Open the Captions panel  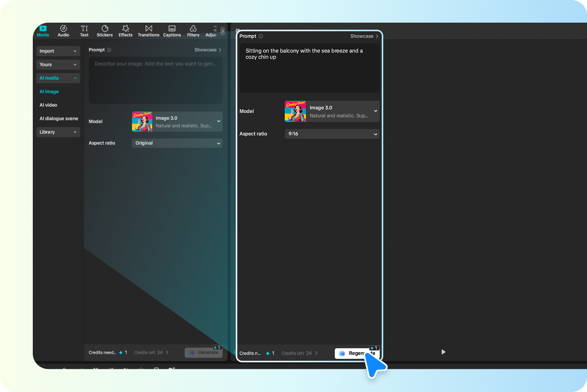(x=172, y=31)
